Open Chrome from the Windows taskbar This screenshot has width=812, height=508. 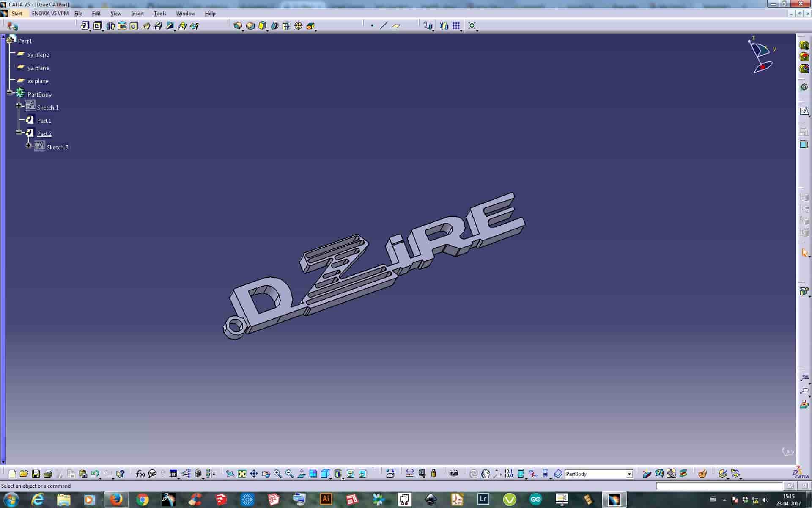(x=143, y=500)
